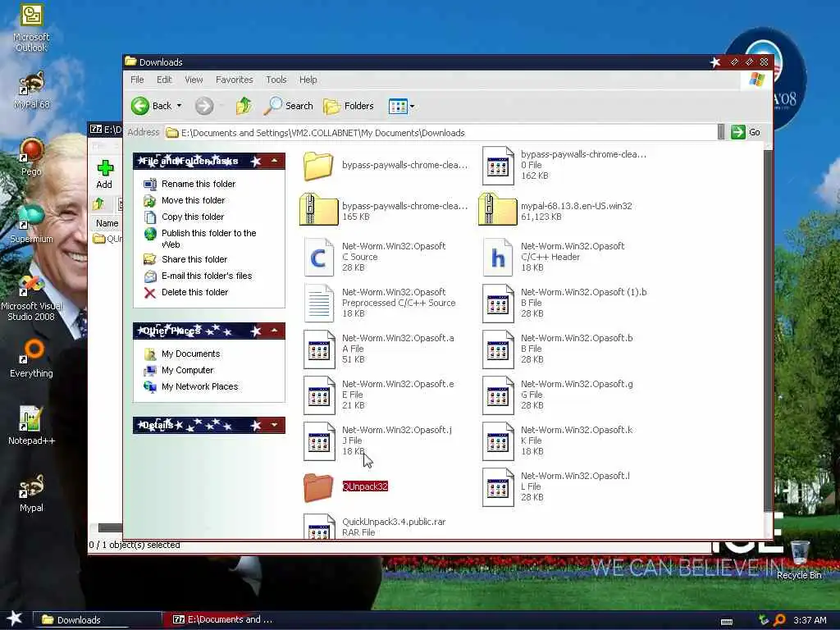
Task: Select the bypass-paywalls-chrome-clea folder icon
Action: click(x=318, y=165)
